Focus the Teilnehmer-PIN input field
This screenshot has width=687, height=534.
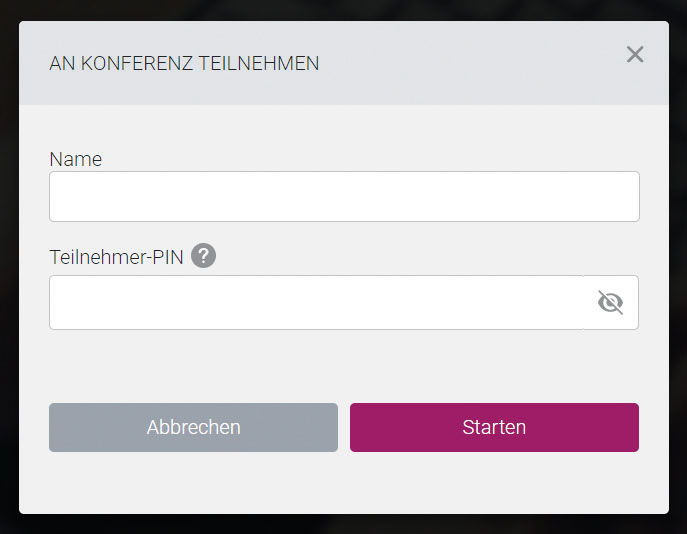316,302
